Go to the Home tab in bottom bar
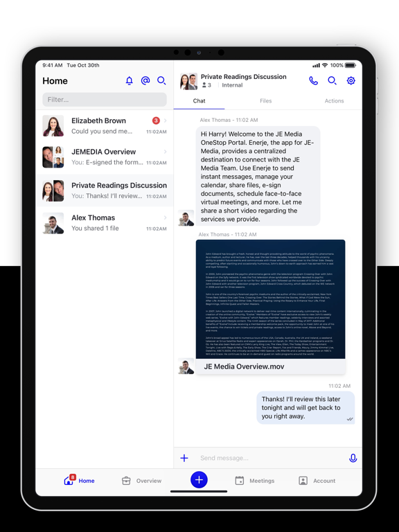 tap(80, 480)
